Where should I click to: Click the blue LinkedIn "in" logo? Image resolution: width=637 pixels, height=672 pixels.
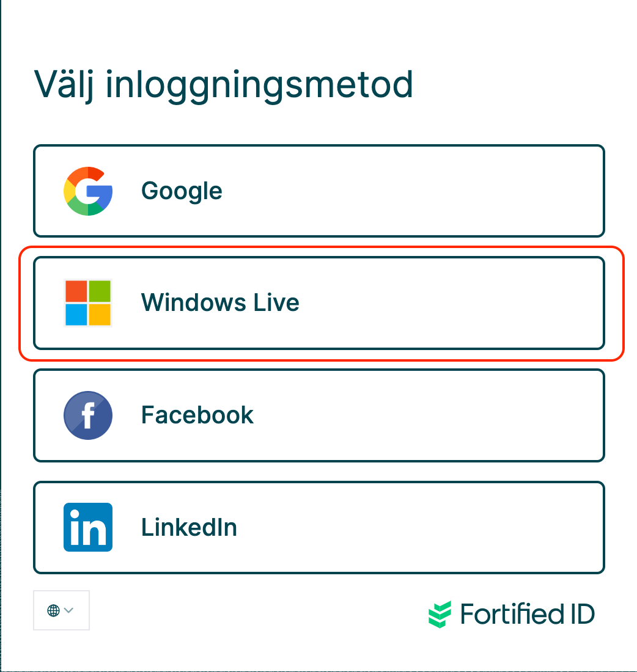88,527
